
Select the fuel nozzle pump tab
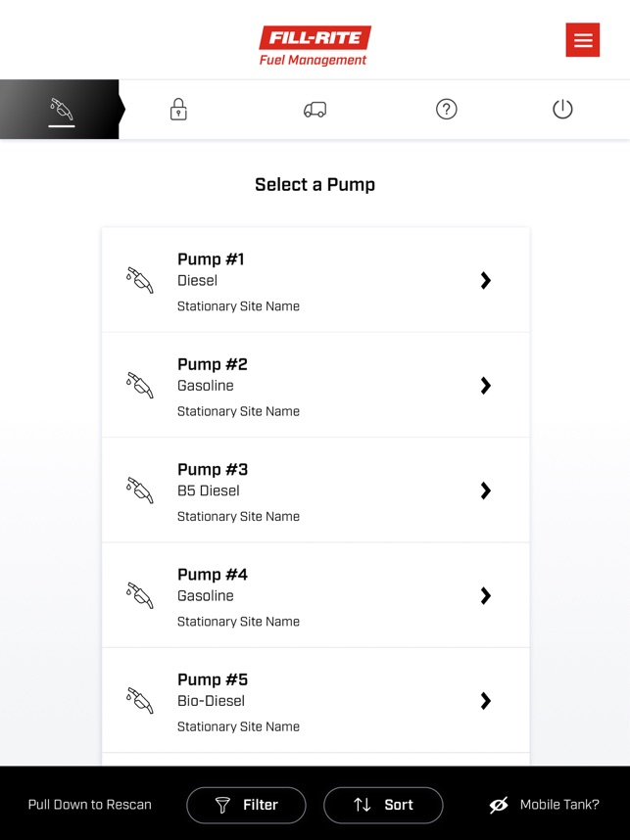pos(61,109)
